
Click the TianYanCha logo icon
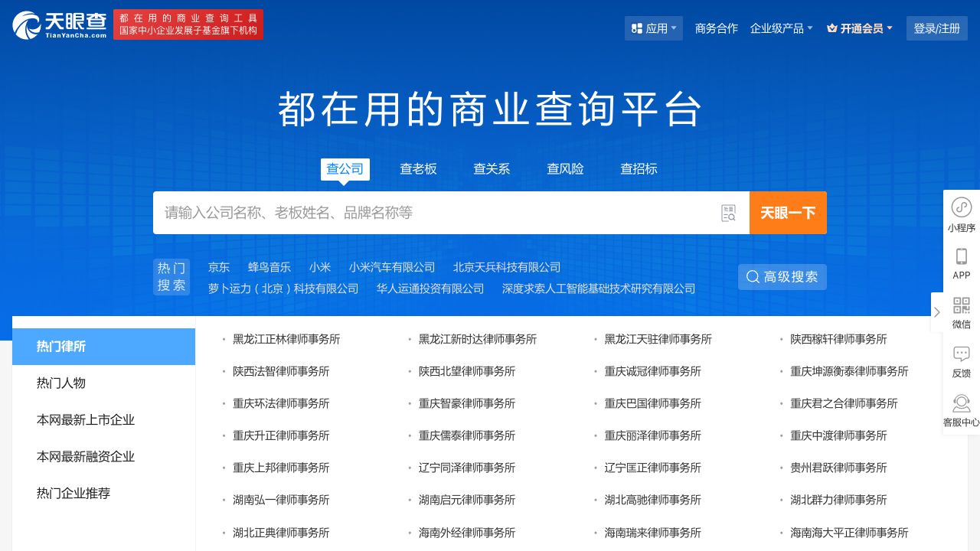28,25
